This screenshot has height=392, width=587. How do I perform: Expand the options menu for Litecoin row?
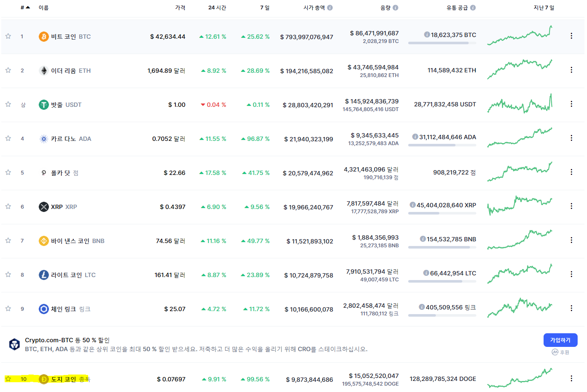[x=571, y=274]
